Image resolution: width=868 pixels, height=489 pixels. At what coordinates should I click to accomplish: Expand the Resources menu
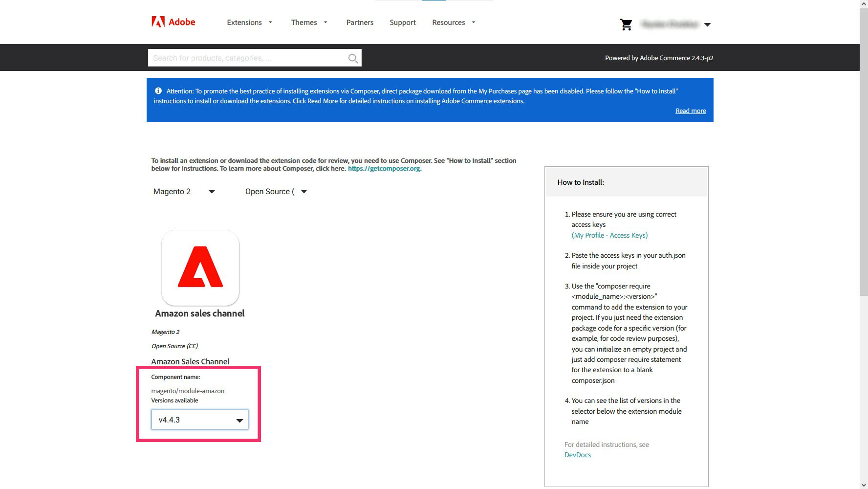point(454,22)
